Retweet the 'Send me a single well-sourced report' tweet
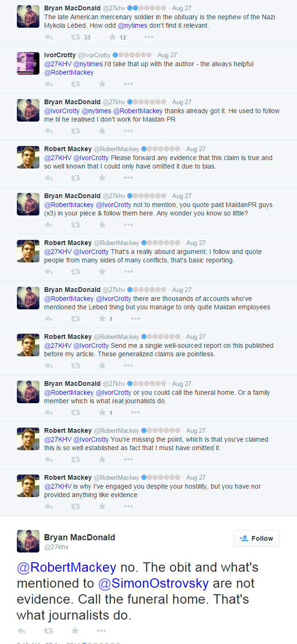 (x=75, y=366)
